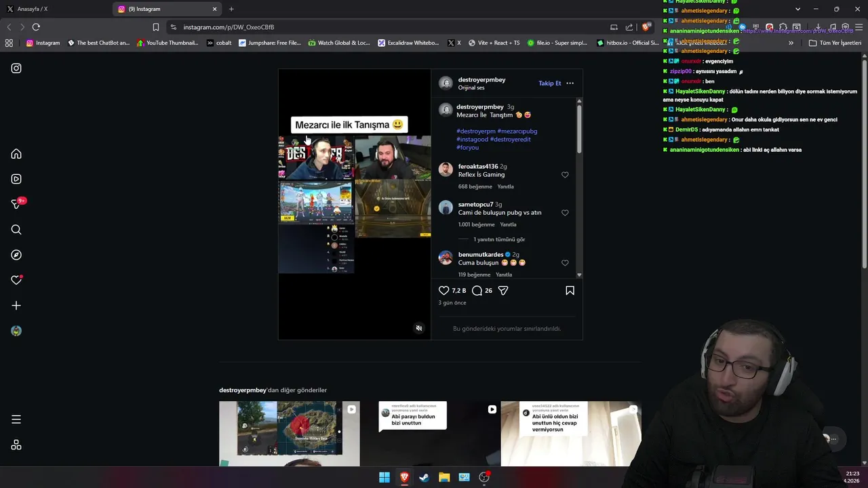Expand '1 yanıtın tümünü gör' replies
The height and width of the screenshot is (488, 868).
pos(499,239)
